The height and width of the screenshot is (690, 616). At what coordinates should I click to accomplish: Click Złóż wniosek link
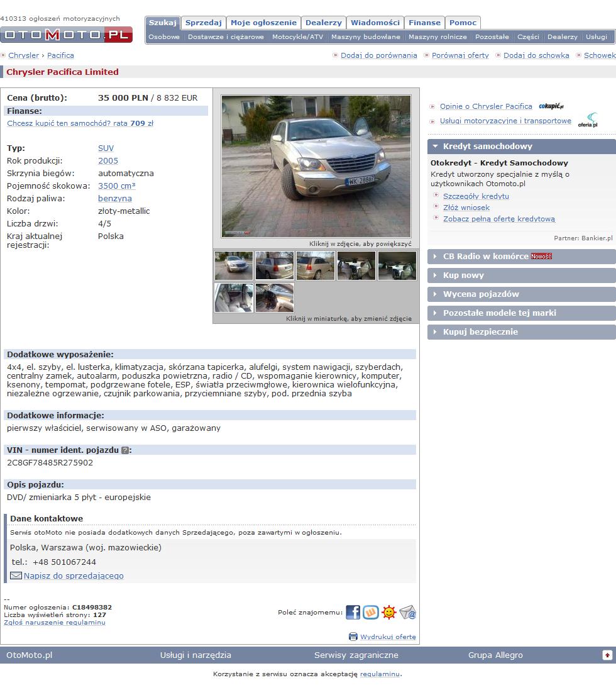coord(466,208)
